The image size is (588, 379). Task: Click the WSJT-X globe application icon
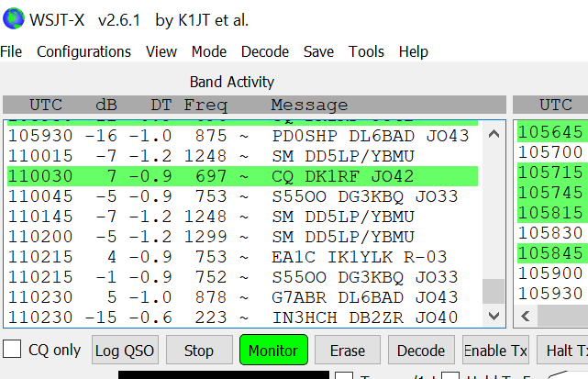click(x=14, y=18)
